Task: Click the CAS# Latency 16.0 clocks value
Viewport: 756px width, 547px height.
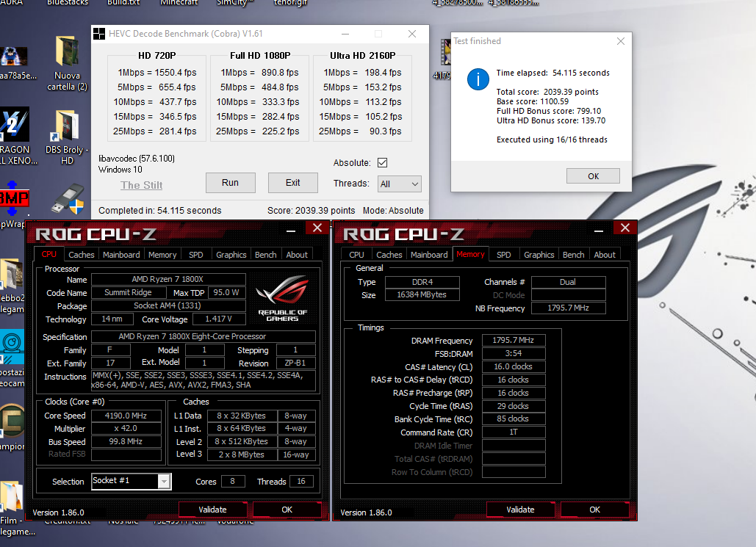Action: click(x=514, y=367)
